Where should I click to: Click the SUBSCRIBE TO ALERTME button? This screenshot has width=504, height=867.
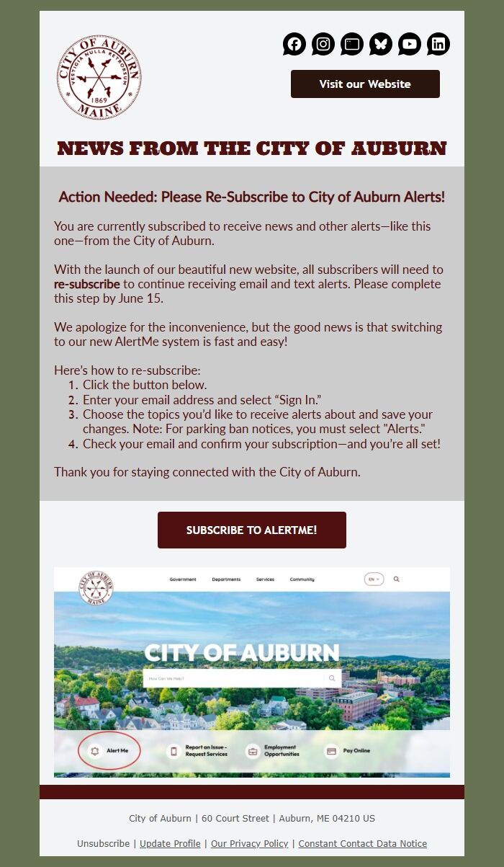[x=251, y=530]
